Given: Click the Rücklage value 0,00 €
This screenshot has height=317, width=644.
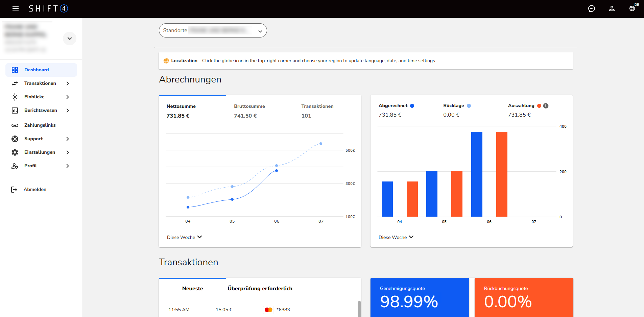Looking at the screenshot, I should click(x=451, y=115).
